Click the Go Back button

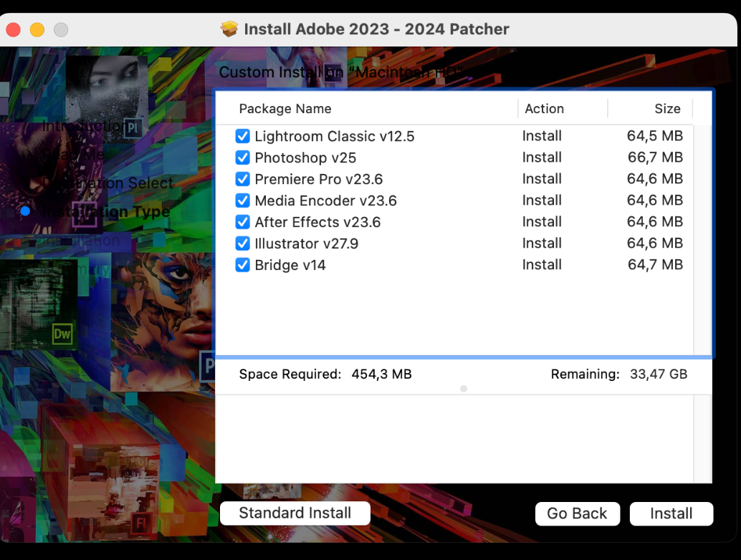click(577, 513)
